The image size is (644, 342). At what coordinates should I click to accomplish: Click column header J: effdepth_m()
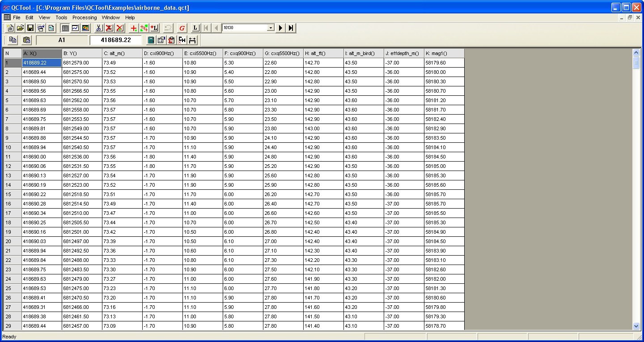(404, 53)
